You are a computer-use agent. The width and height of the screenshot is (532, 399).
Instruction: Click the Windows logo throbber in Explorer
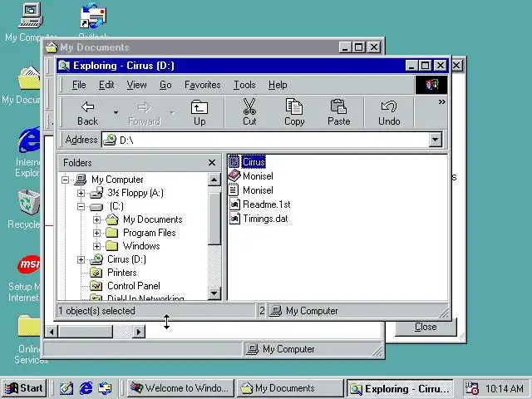431,85
